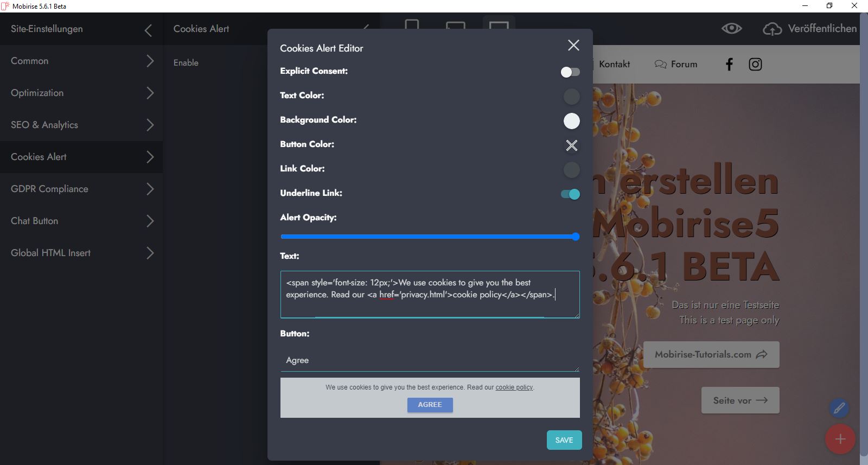Click the Cookies Alert panel heading
The width and height of the screenshot is (868, 465).
pos(201,29)
